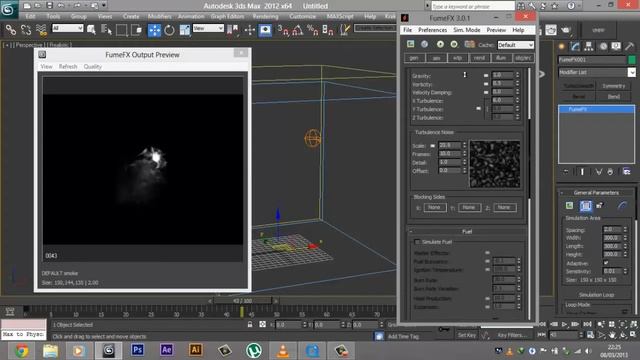Open the Utilities hammer panel tab
640x360 pixels.
[x=629, y=47]
